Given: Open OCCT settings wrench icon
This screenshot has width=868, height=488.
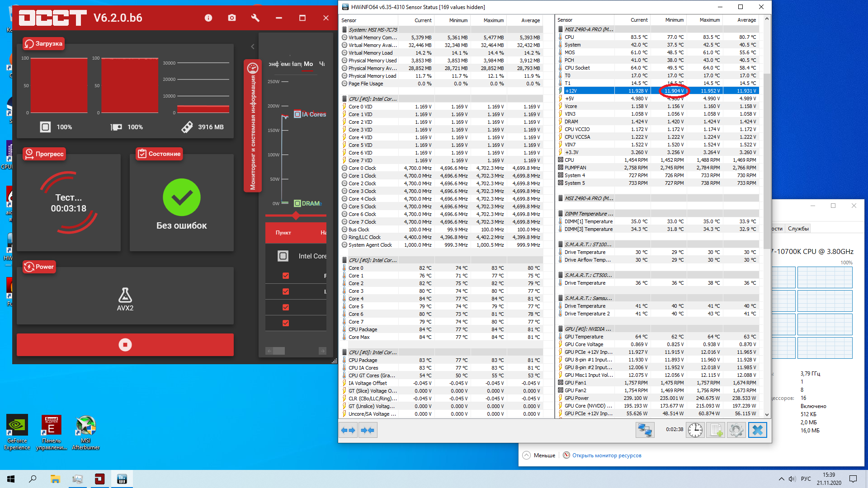Looking at the screenshot, I should point(255,18).
